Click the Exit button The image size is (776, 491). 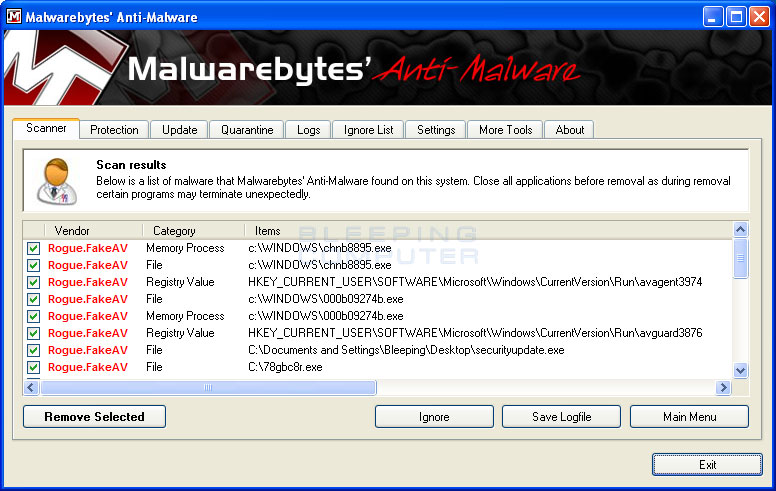coord(707,464)
